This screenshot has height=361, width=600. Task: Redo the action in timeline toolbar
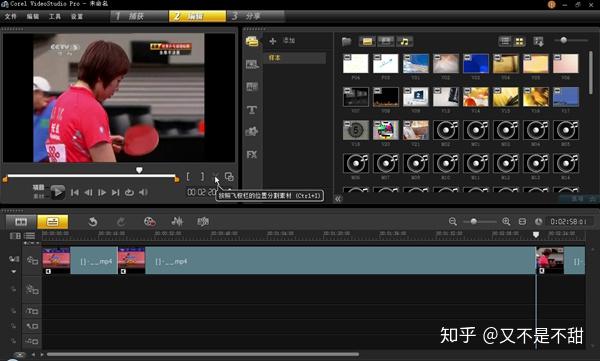tap(121, 222)
